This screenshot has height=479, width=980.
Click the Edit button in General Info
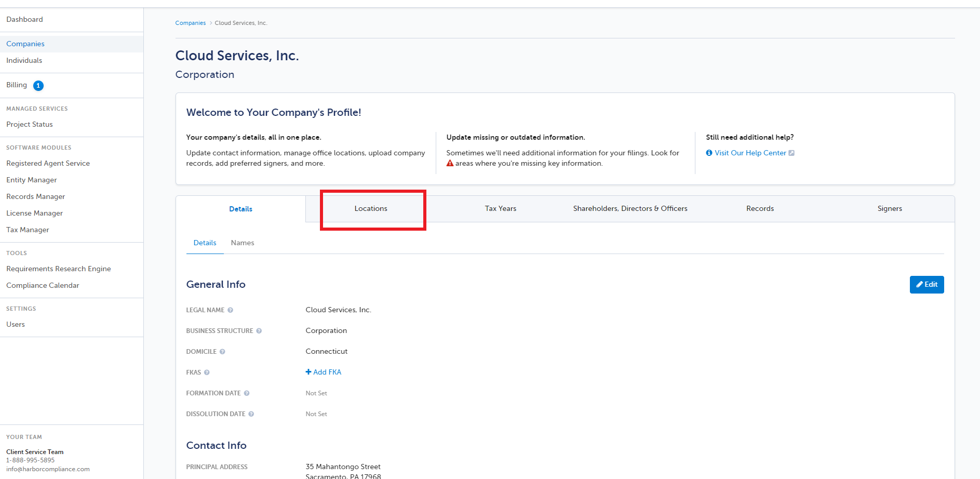pyautogui.click(x=927, y=285)
